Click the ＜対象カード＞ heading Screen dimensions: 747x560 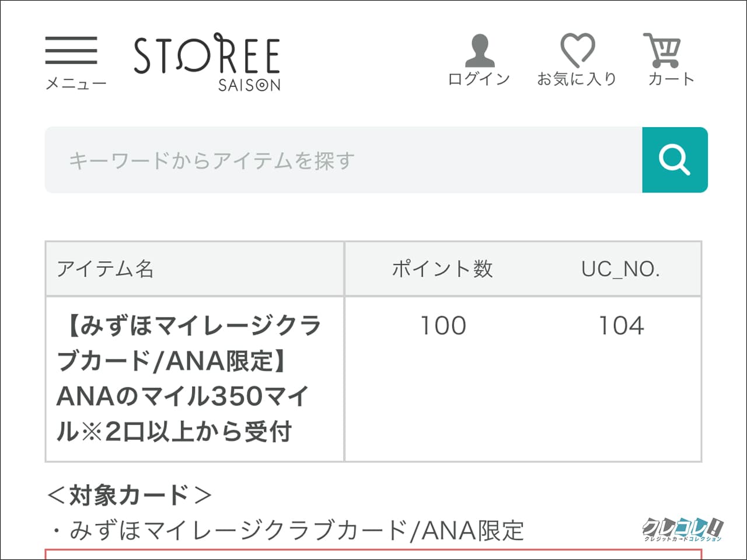128,495
